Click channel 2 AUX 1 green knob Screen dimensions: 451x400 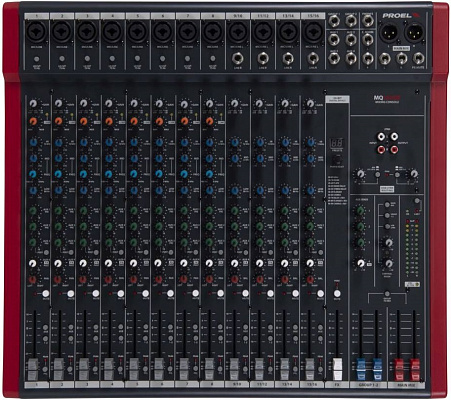coord(58,210)
